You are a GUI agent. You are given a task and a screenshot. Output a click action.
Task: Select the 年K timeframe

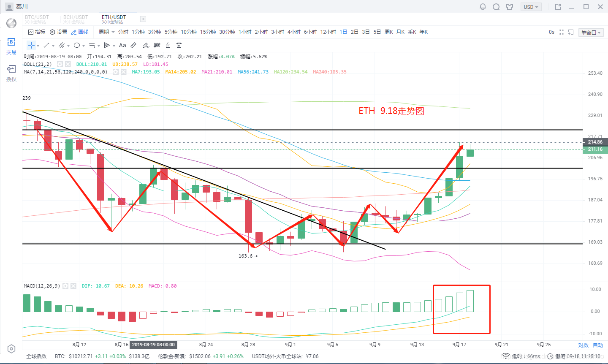point(423,32)
